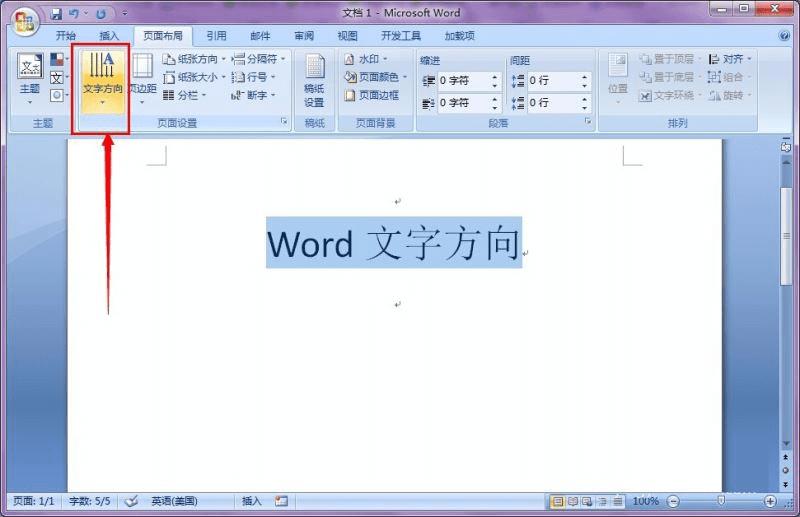Screen dimensions: 800x517
Task: Expand the 纸张方向 orientation dropdown
Action: [194, 59]
